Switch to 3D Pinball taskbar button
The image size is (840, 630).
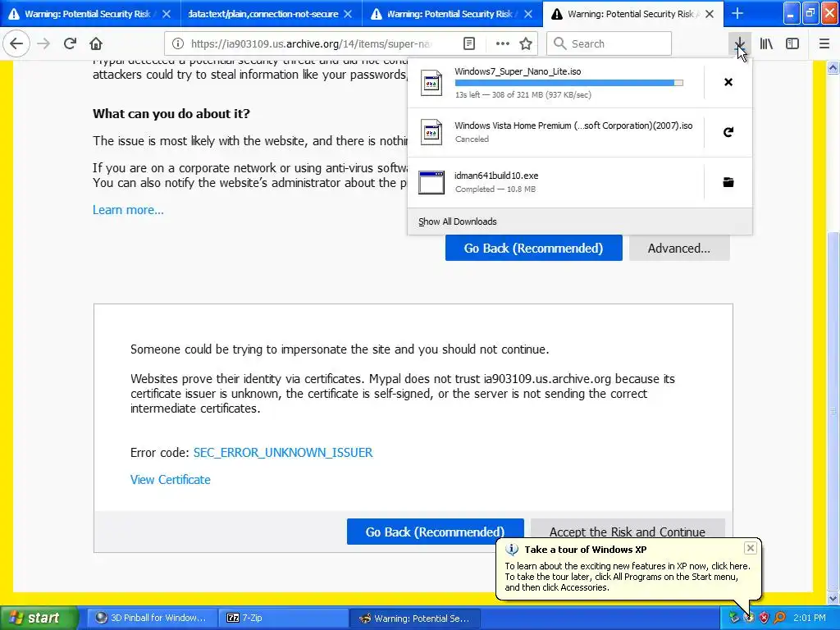151,618
